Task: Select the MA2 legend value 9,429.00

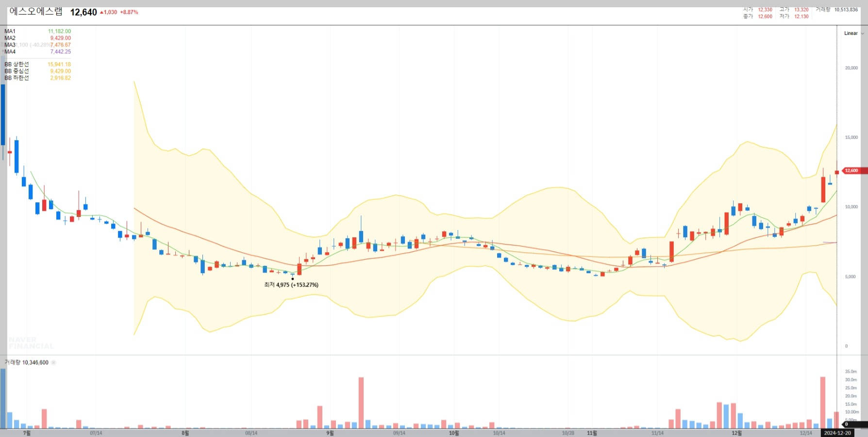Action: [60, 38]
